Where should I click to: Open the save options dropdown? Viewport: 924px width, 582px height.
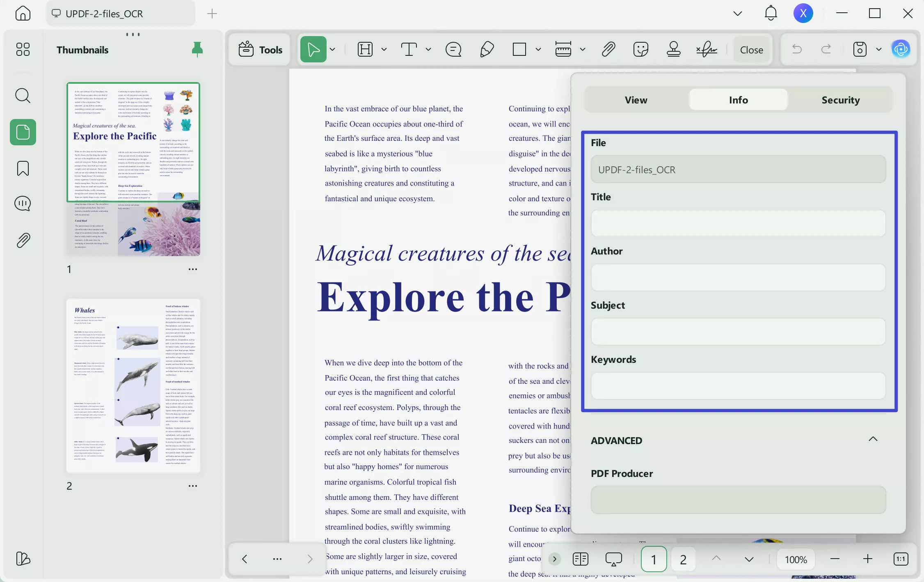point(878,49)
